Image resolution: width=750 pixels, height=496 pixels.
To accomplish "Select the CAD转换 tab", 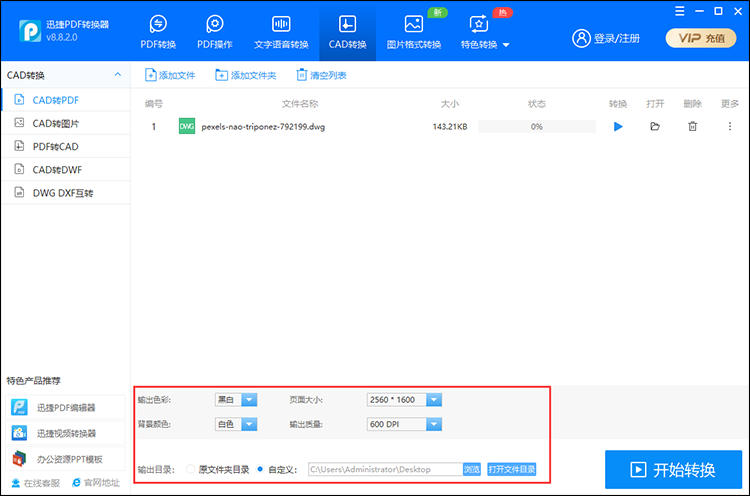I will point(347,32).
